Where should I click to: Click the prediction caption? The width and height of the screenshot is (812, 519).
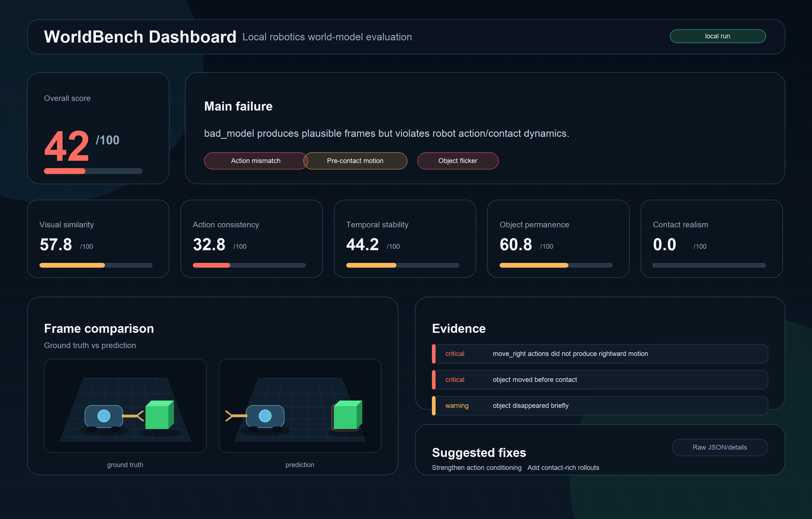(x=300, y=465)
